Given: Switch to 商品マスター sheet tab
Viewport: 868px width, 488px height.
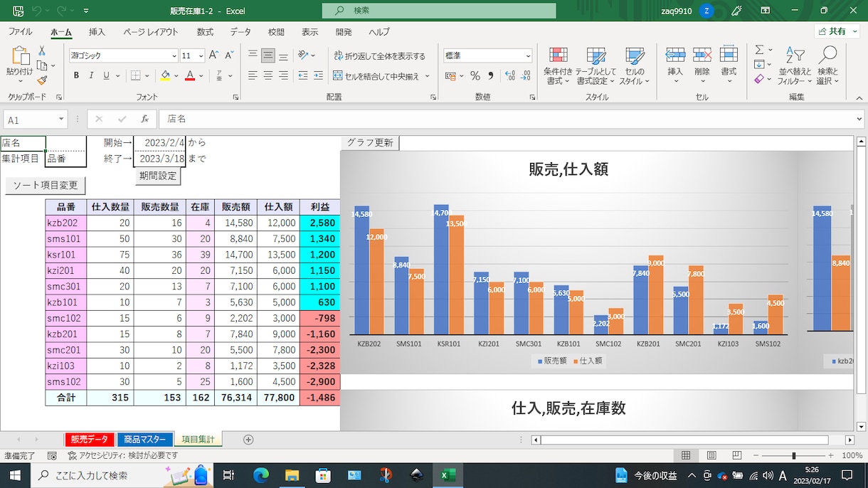Looking at the screenshot, I should (x=144, y=440).
